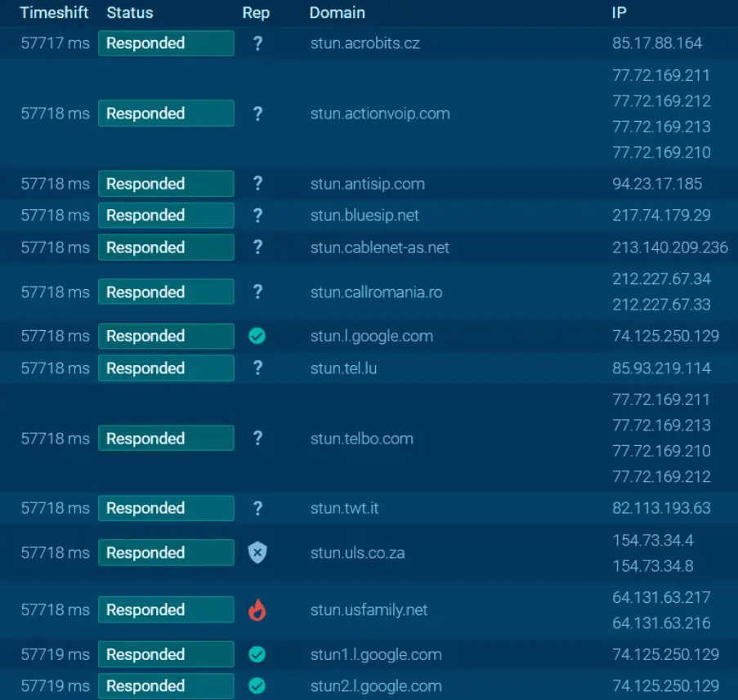Click green checkmark icon for stun2.l.google.com

coord(257,686)
